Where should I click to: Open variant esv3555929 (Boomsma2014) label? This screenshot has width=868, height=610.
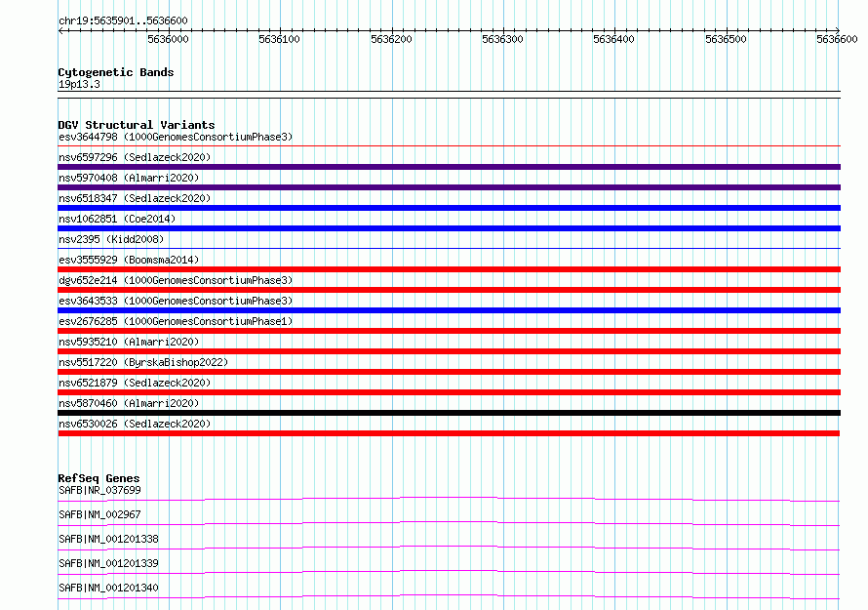[129, 260]
